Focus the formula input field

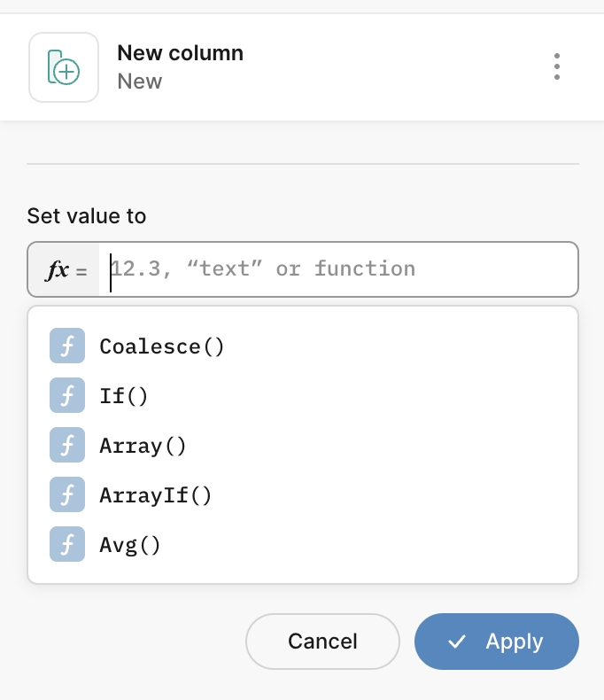[x=338, y=269]
